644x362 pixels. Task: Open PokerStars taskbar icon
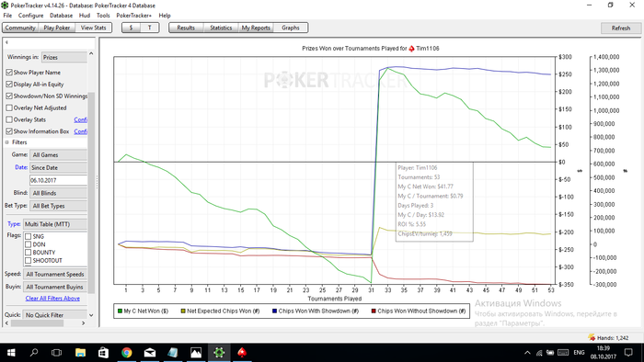pos(242,353)
